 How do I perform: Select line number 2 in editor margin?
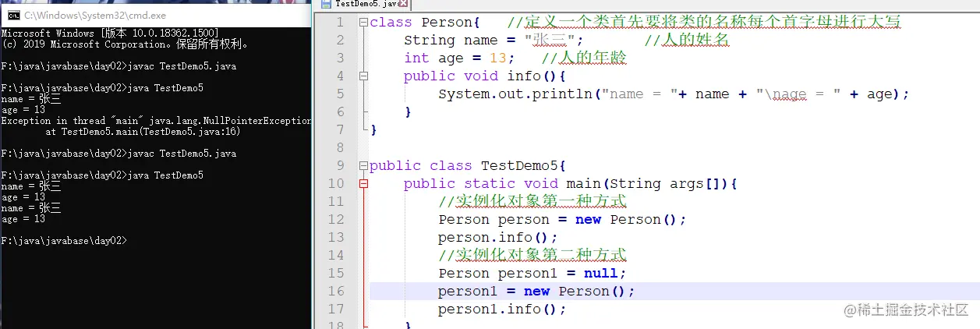[x=339, y=40]
